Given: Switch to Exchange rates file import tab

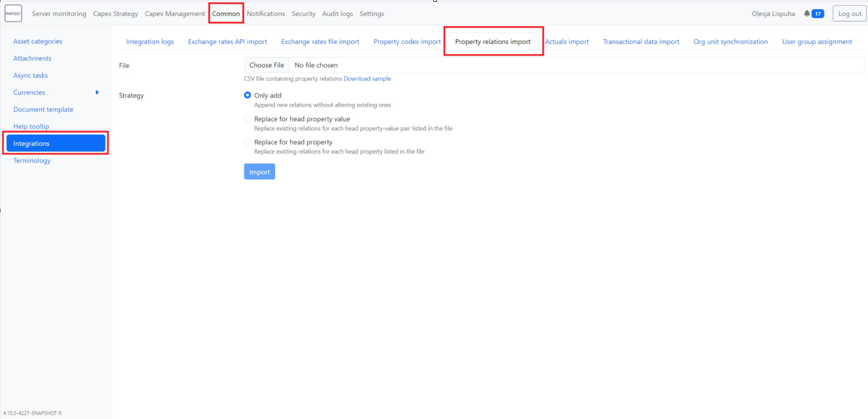Looking at the screenshot, I should tap(320, 41).
